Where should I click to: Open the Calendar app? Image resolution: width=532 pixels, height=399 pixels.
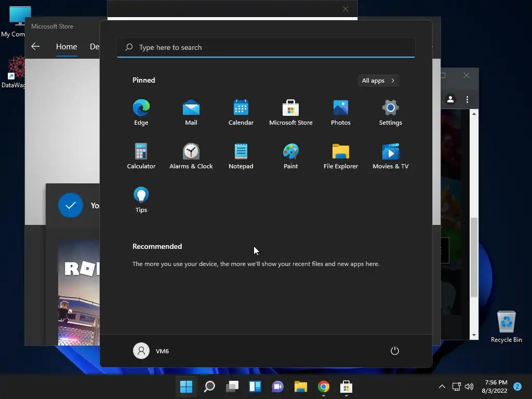pyautogui.click(x=241, y=112)
